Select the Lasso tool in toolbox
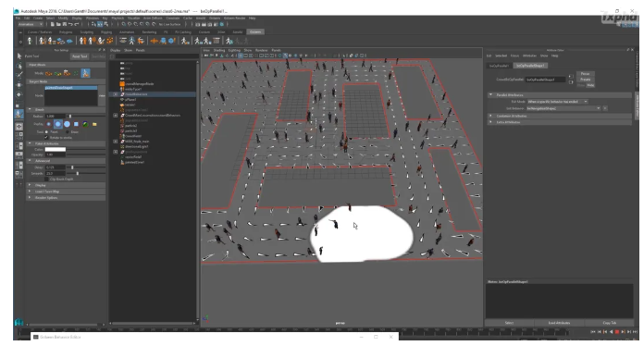The height and width of the screenshot is (346, 644). tap(19, 66)
